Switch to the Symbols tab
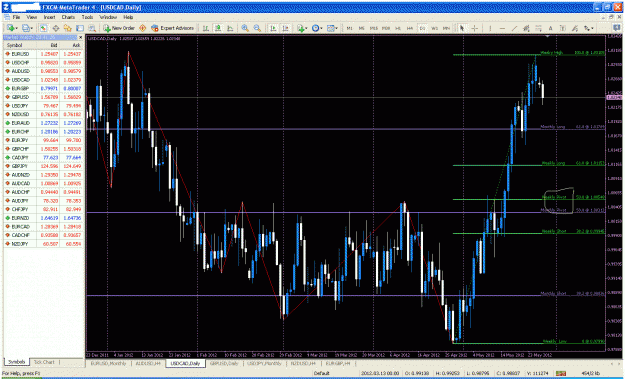The width and height of the screenshot is (625, 379). click(17, 362)
